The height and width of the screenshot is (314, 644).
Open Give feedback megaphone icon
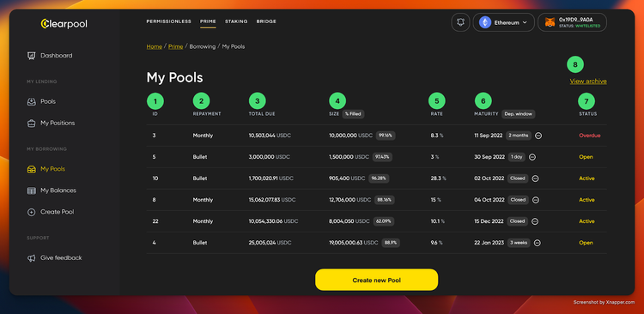click(x=31, y=257)
